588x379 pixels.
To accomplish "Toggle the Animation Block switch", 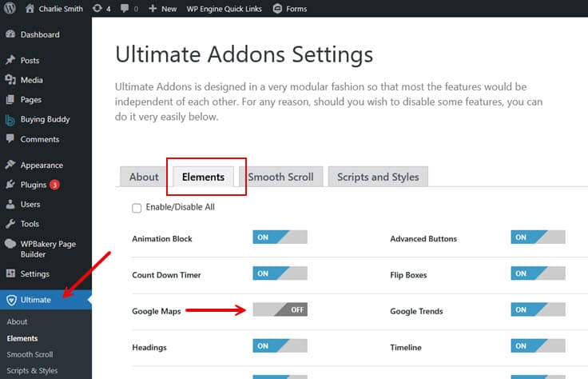I will coord(280,237).
